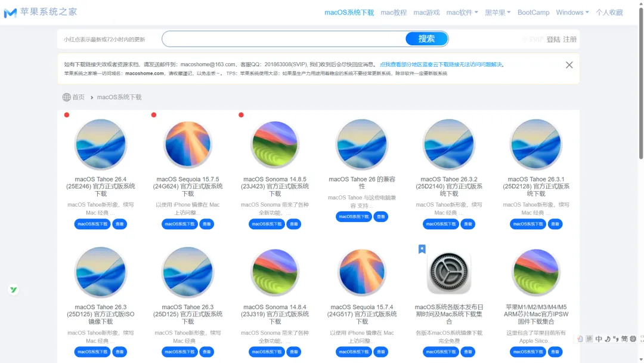Toggle the IME punctuation mode icon

tap(615, 339)
